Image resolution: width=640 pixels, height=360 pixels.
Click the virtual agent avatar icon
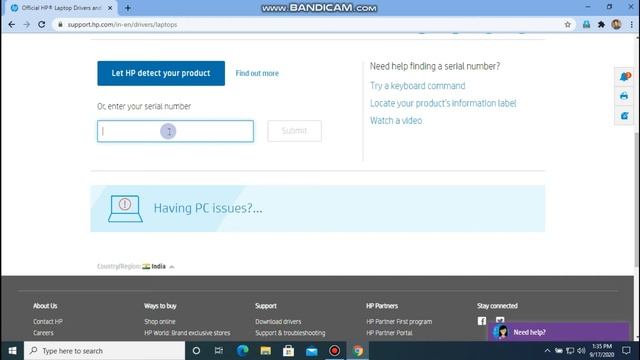[501, 332]
